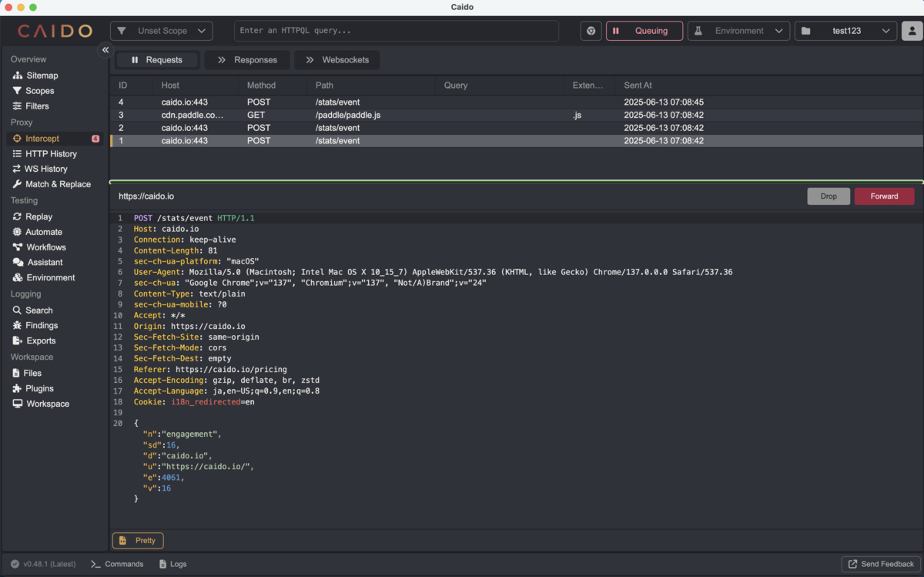
Task: Click the Referer header line
Action: [x=210, y=369]
